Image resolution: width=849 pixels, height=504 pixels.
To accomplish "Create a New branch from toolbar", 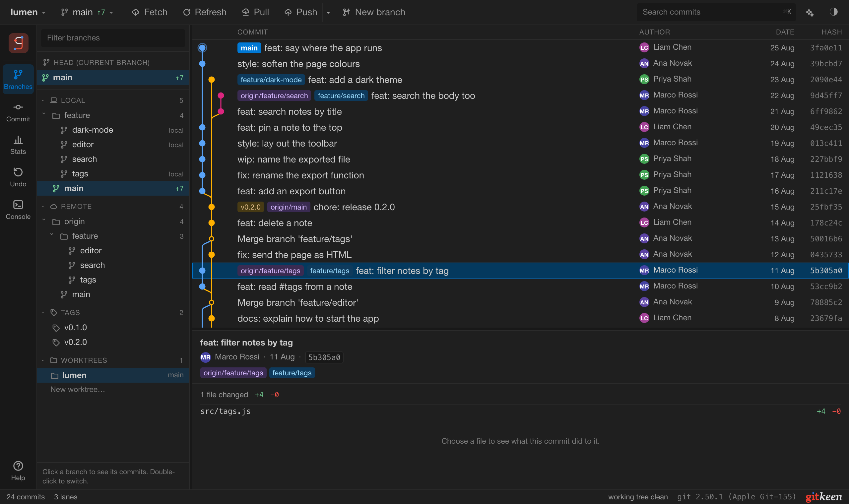I will click(x=373, y=12).
